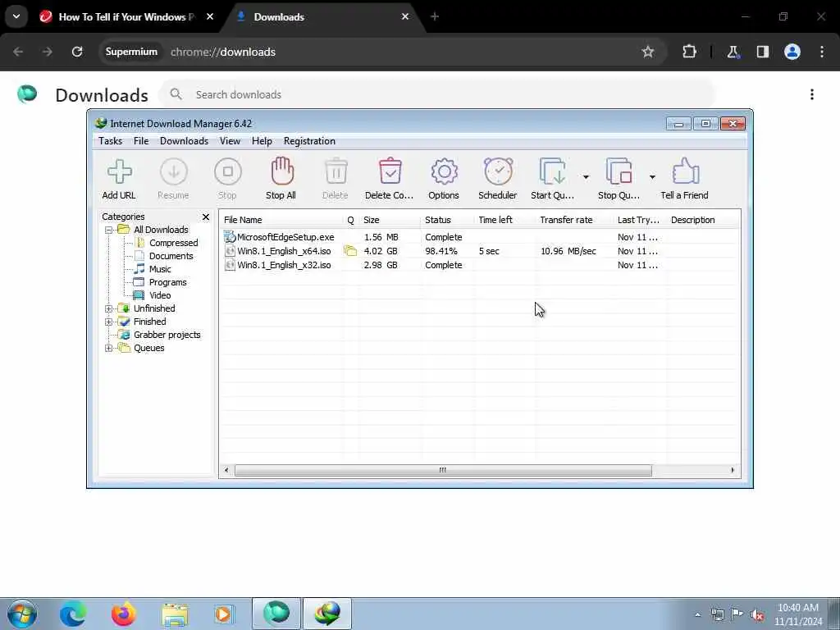This screenshot has width=840, height=630.
Task: Click the Stop Queue icon
Action: pos(619,172)
